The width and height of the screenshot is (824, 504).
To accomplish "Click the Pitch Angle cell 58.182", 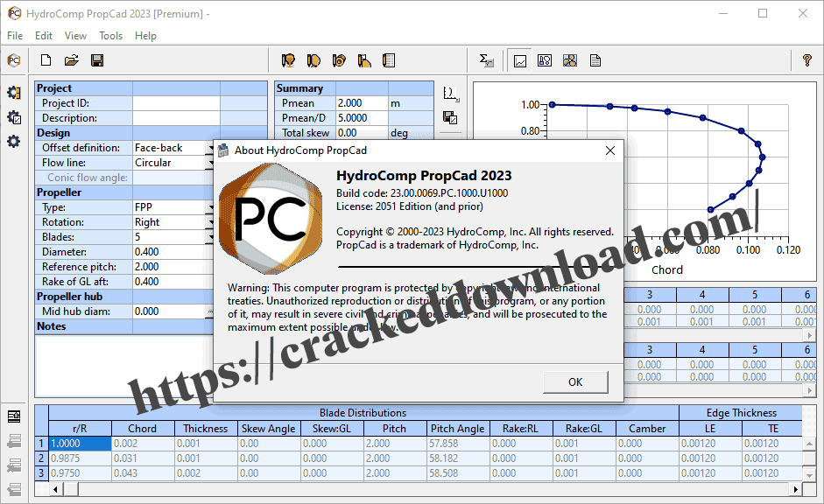I will (x=458, y=458).
